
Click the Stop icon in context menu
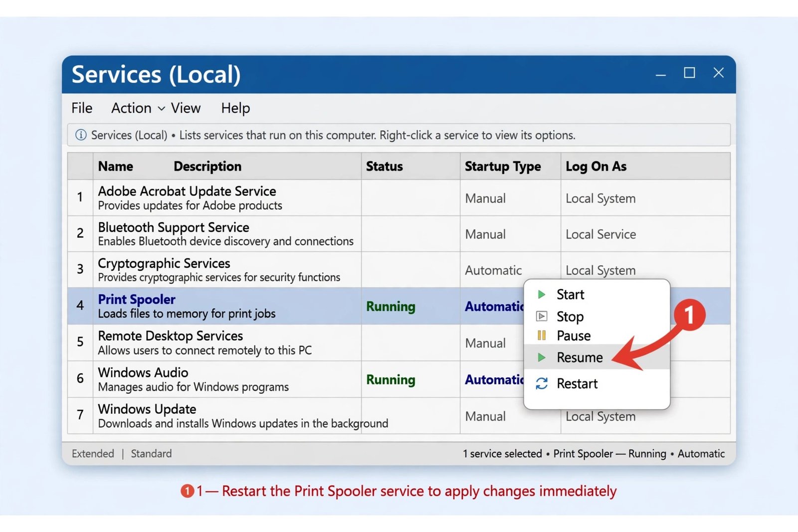pyautogui.click(x=541, y=316)
